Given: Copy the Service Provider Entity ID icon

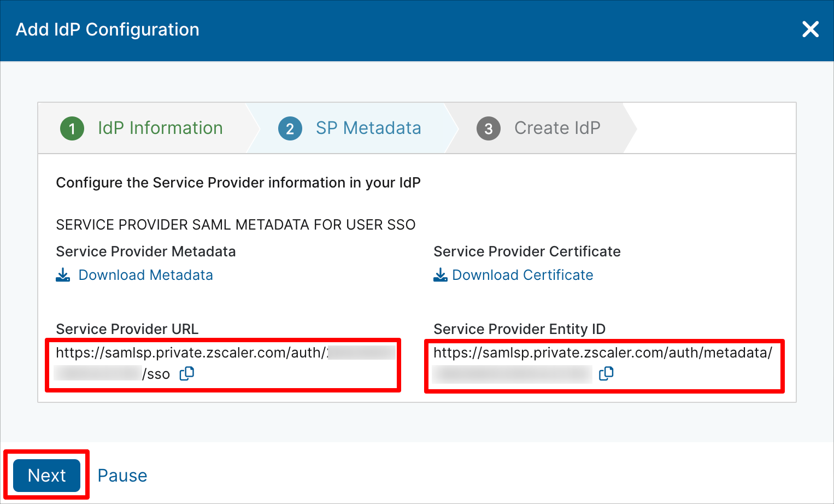Looking at the screenshot, I should click(x=606, y=373).
